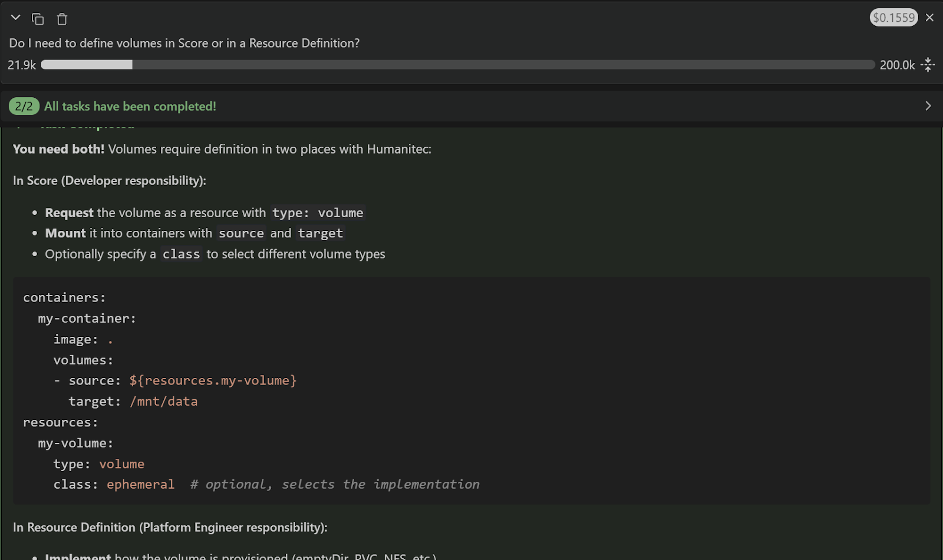Click the 'class' inline code
The height and width of the screenshot is (560, 943).
click(181, 254)
